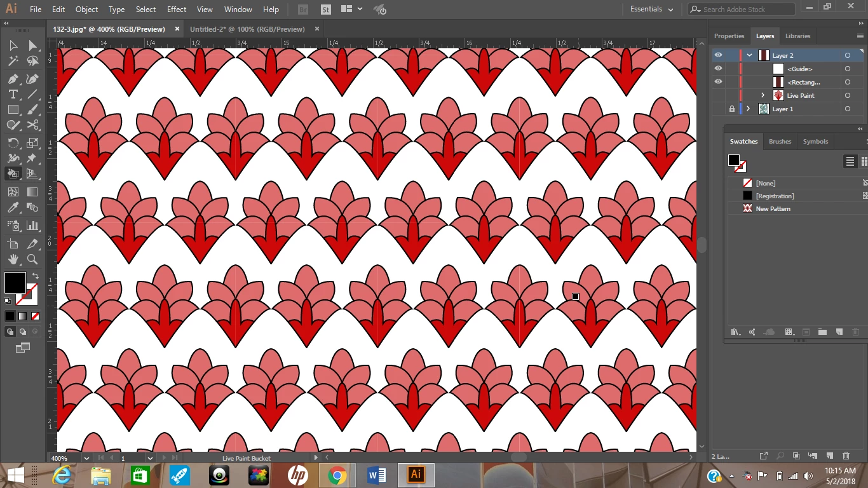This screenshot has height=488, width=868.
Task: Open Chrome from the Windows taskbar
Action: (x=337, y=475)
